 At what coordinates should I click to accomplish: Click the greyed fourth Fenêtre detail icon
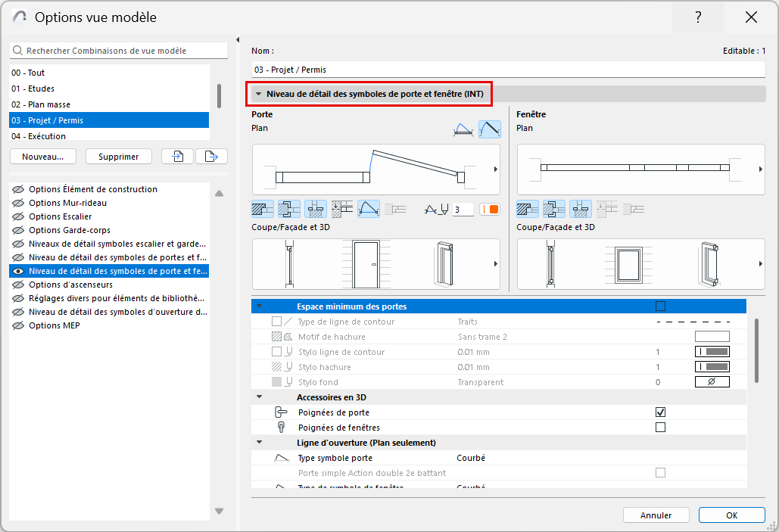pyautogui.click(x=606, y=209)
